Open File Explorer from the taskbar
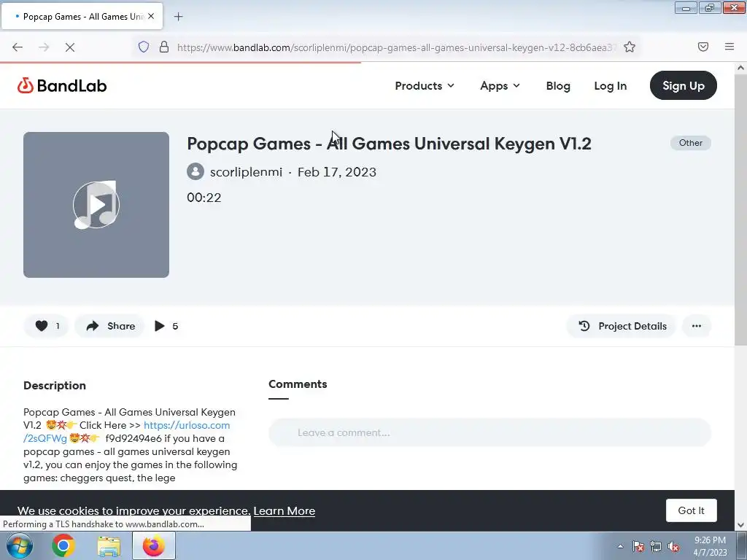This screenshot has width=747, height=560. point(109,546)
